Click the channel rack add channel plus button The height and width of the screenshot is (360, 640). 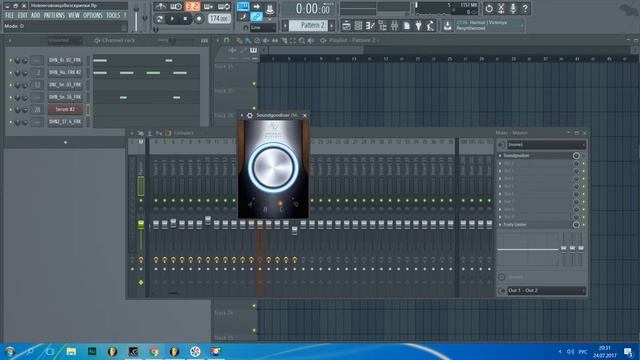click(x=65, y=142)
